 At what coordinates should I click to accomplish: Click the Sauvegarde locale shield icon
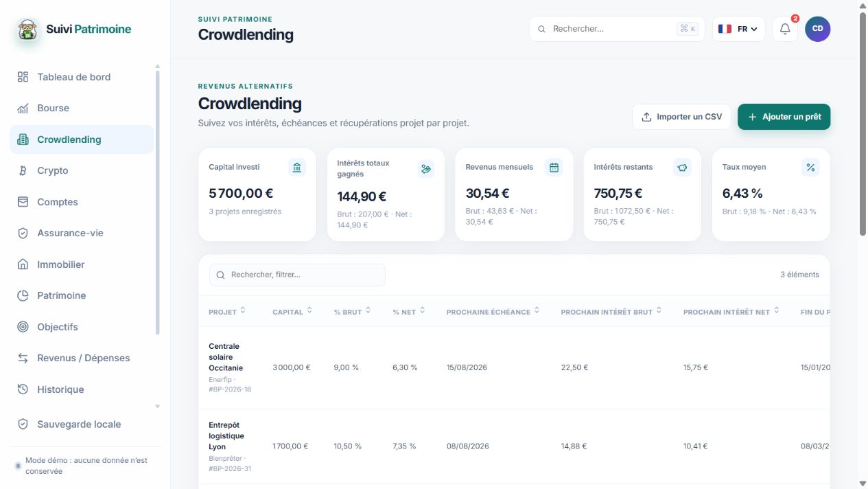click(23, 424)
